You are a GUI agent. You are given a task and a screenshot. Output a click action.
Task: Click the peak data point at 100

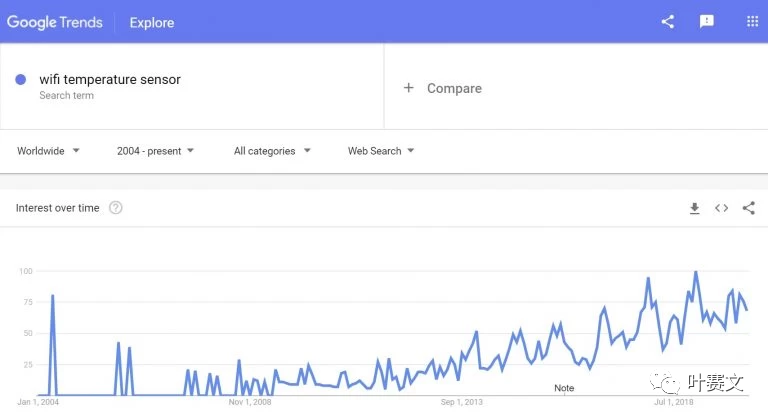pyautogui.click(x=696, y=271)
